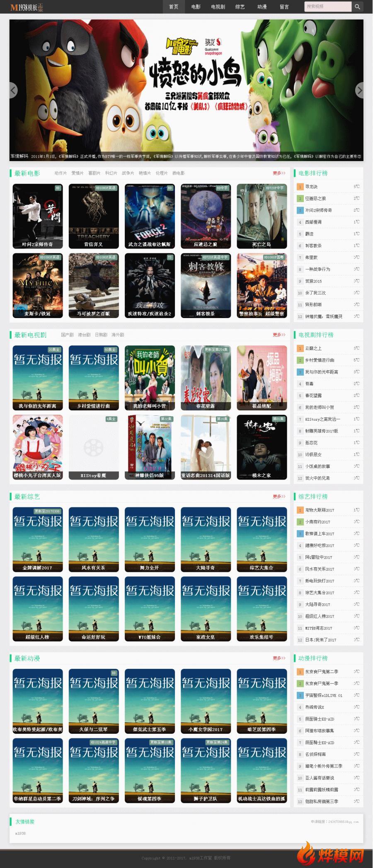Select 微电影 movie category
This screenshot has height=868, width=373.
179,173
